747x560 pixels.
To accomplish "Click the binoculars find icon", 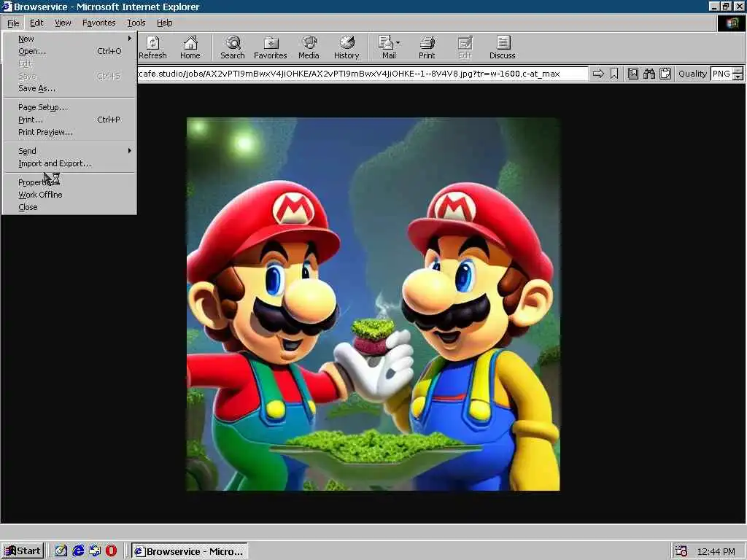I will (x=649, y=74).
